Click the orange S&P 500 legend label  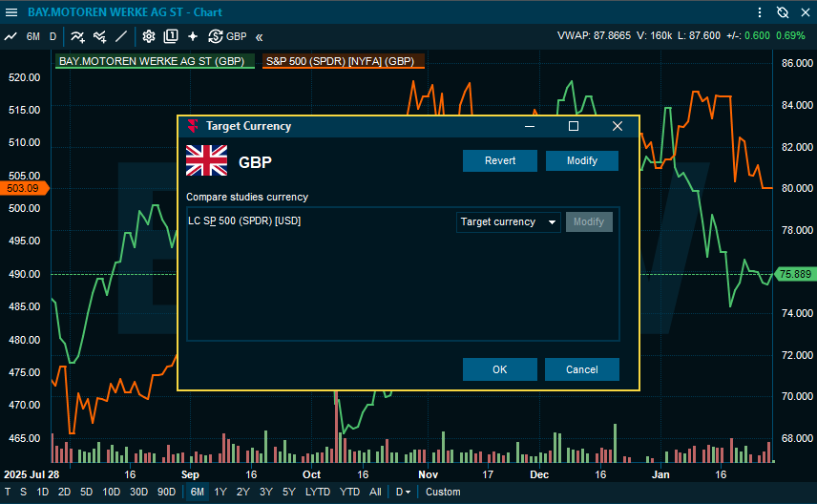pyautogui.click(x=340, y=61)
